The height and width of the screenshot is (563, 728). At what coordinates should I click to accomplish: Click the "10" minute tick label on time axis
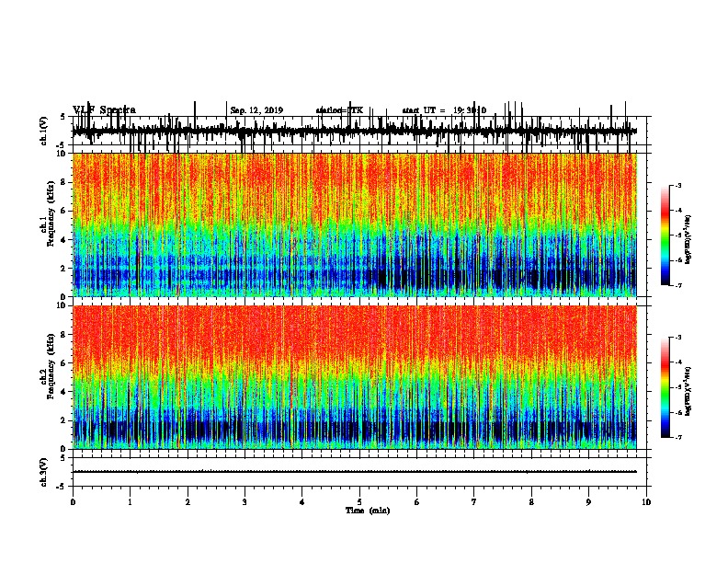click(646, 502)
